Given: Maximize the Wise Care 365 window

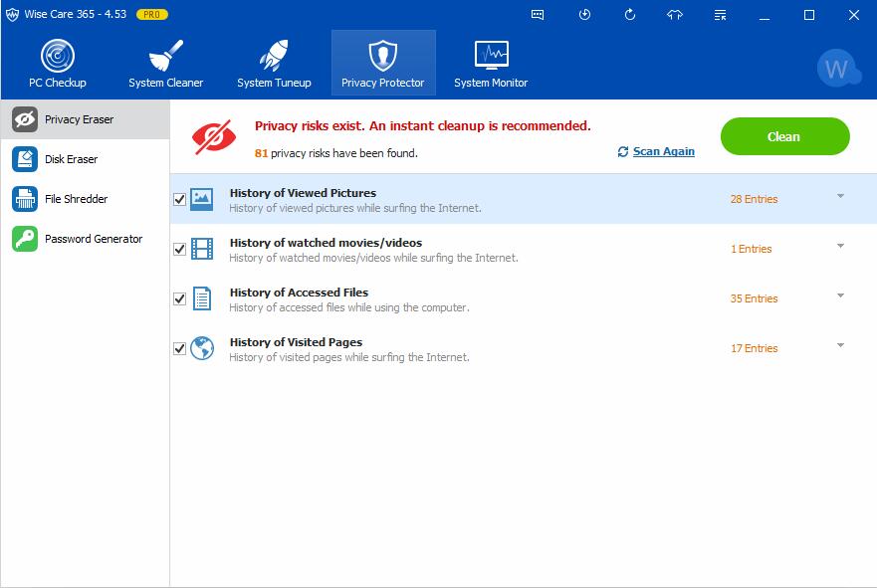Looking at the screenshot, I should [x=808, y=15].
